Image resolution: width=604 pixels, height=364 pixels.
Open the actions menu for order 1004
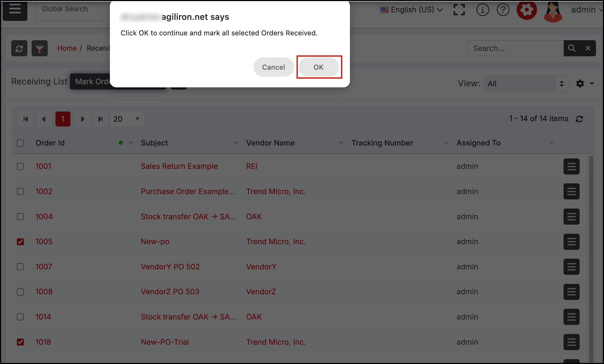click(x=572, y=217)
